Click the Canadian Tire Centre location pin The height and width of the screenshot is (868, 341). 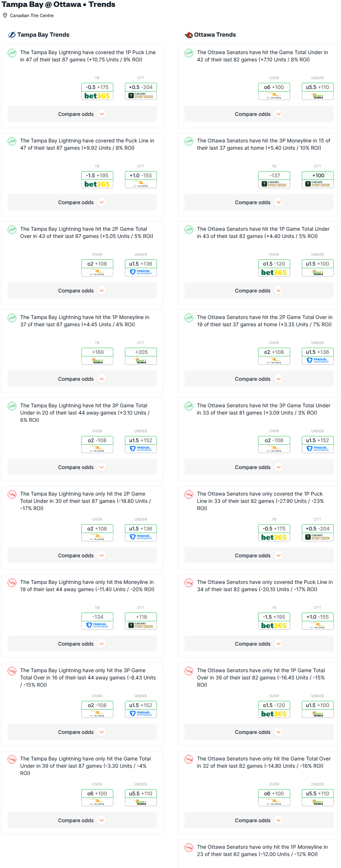click(x=5, y=15)
